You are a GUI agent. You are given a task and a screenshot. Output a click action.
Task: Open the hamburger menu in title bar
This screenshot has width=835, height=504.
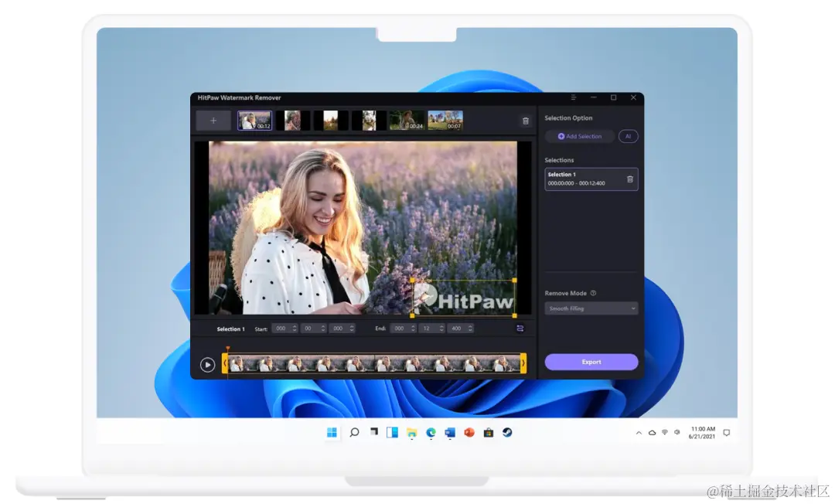coord(574,98)
